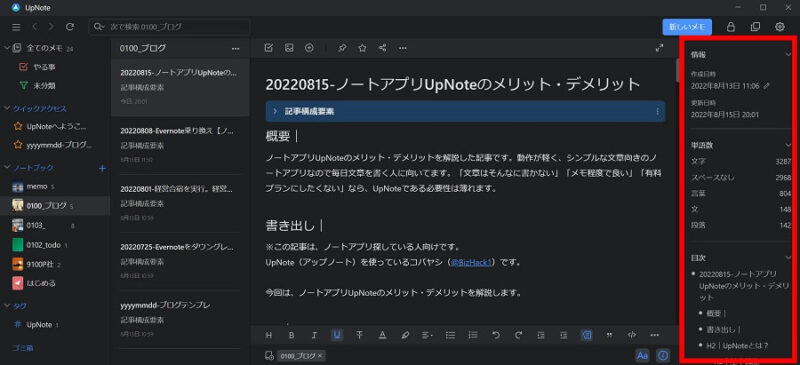
Task: Open more formatting options
Action: pos(655,335)
